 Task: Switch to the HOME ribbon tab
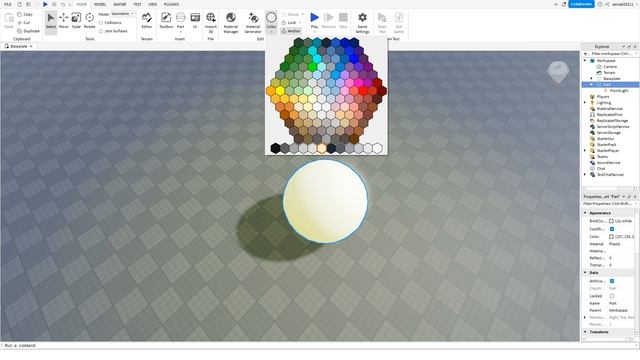(82, 4)
